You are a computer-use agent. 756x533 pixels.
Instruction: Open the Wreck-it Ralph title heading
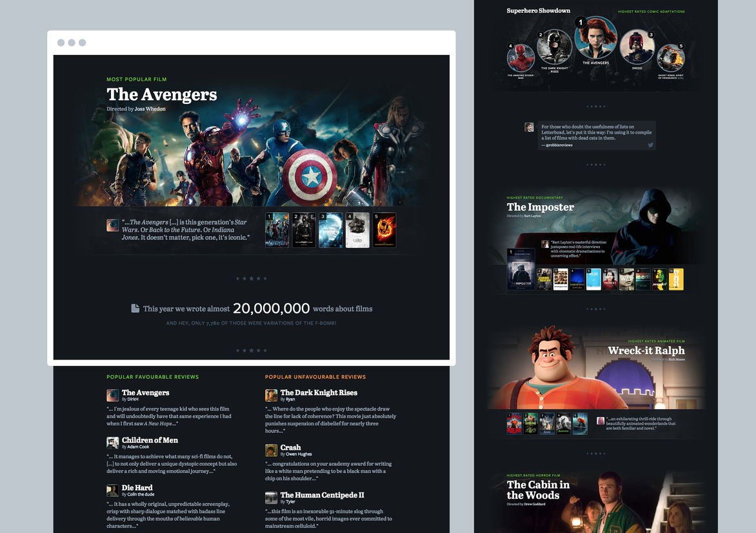tap(646, 350)
